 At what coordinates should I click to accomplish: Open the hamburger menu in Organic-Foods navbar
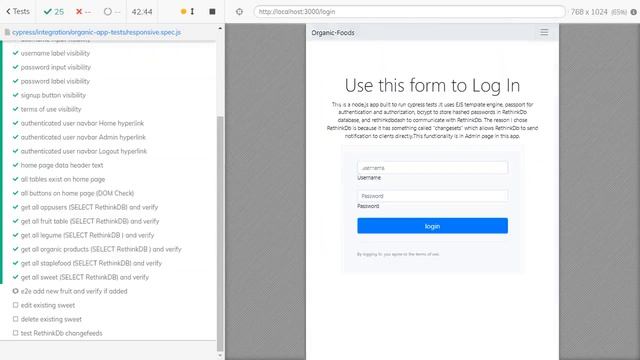tap(544, 32)
